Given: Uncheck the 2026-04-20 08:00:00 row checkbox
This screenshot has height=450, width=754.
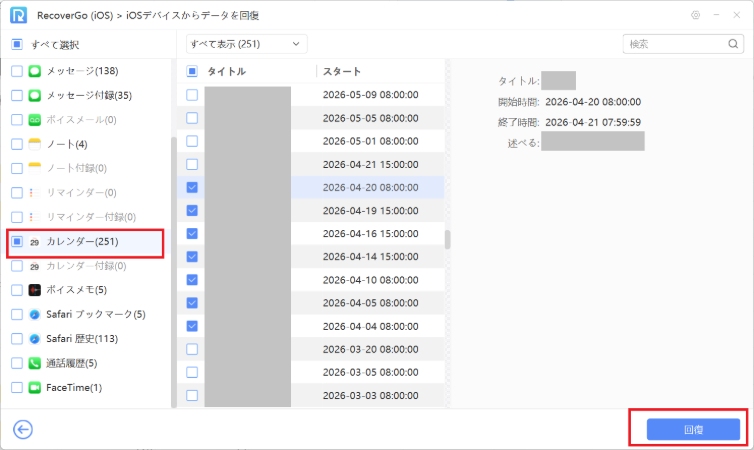Looking at the screenshot, I should tap(192, 187).
